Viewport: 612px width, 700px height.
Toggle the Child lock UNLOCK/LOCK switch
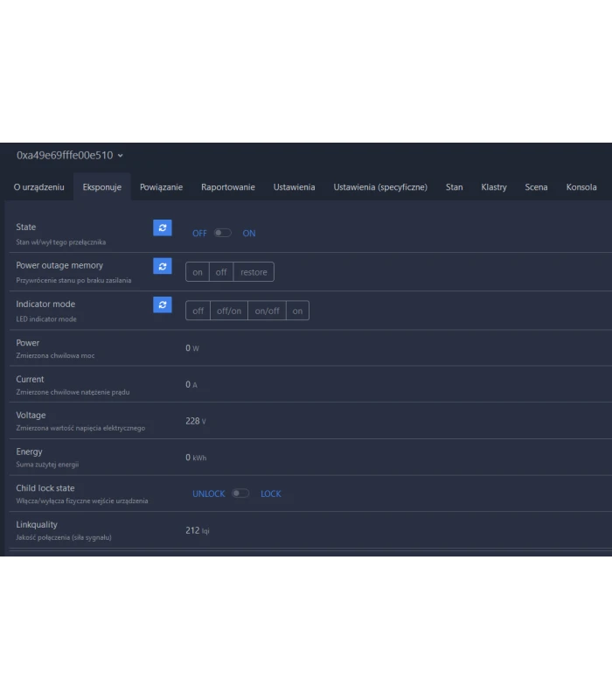(240, 493)
